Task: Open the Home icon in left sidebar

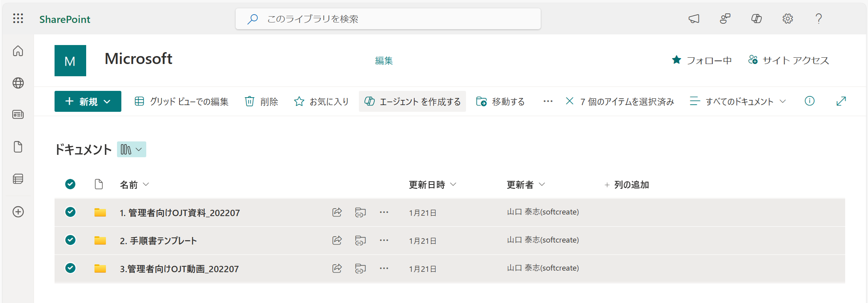Action: [x=18, y=51]
